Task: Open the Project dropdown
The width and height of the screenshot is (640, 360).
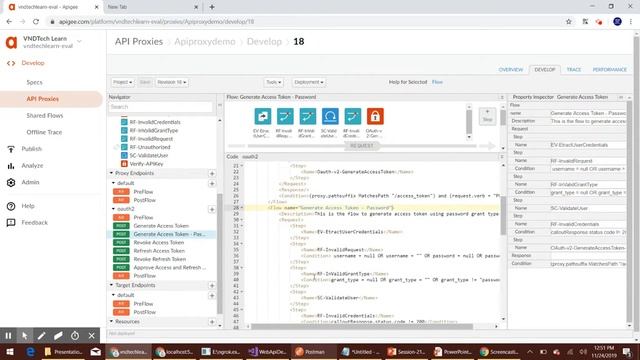Action: click(122, 82)
